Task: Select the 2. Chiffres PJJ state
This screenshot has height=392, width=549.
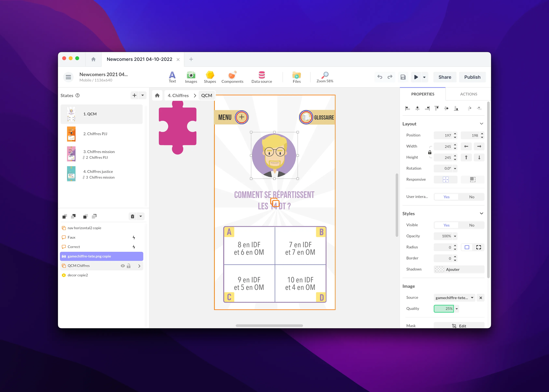Action: coord(95,134)
